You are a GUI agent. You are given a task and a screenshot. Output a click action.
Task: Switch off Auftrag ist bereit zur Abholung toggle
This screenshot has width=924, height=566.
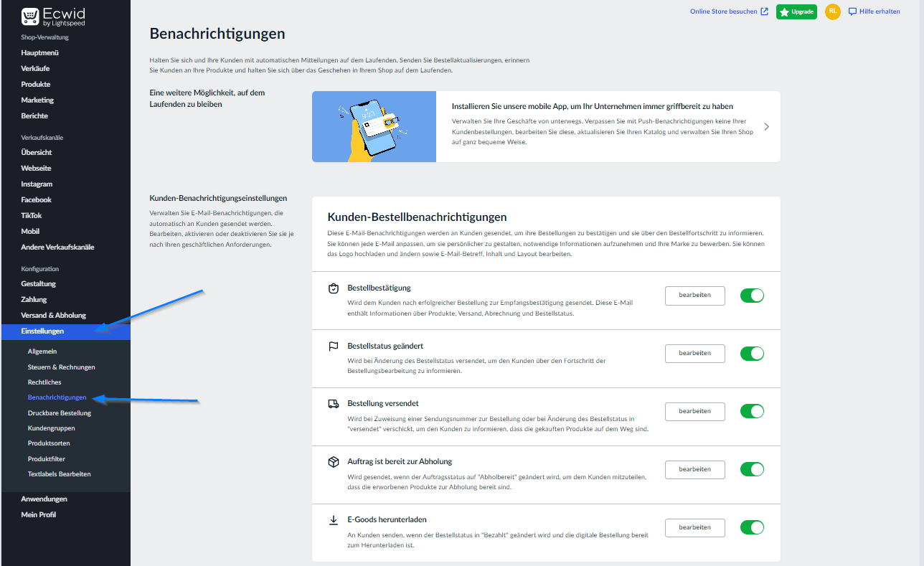(x=753, y=469)
